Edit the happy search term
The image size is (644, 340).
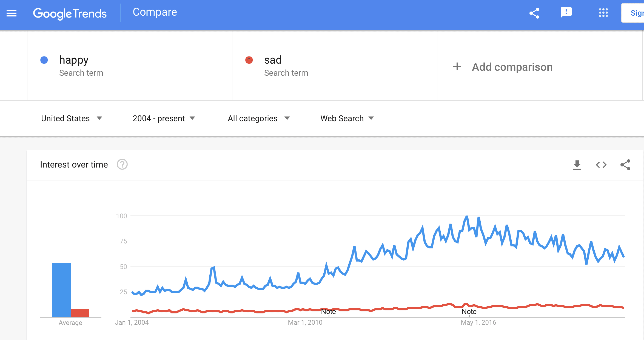coord(73,60)
